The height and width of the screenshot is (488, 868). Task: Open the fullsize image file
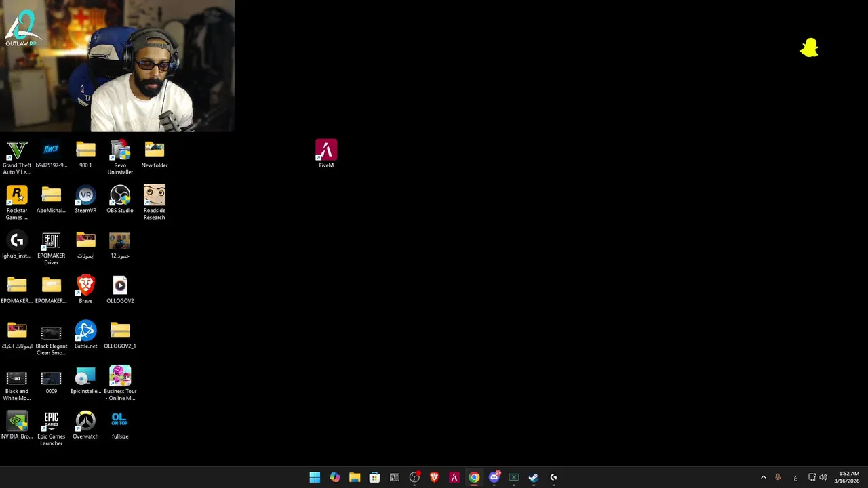point(120,426)
